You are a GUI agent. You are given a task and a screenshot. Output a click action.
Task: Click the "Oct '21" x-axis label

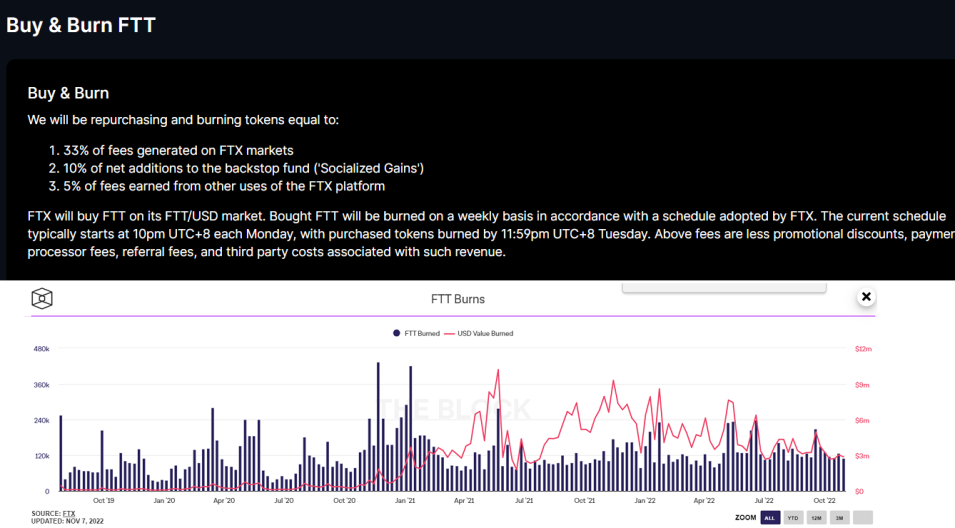[584, 501]
